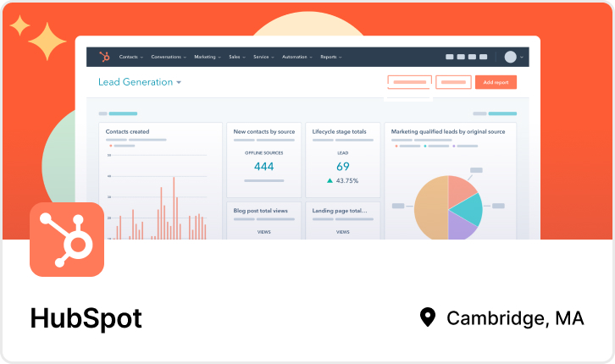Click the location pin icon
Screen dimensions: 615x364
(428, 317)
